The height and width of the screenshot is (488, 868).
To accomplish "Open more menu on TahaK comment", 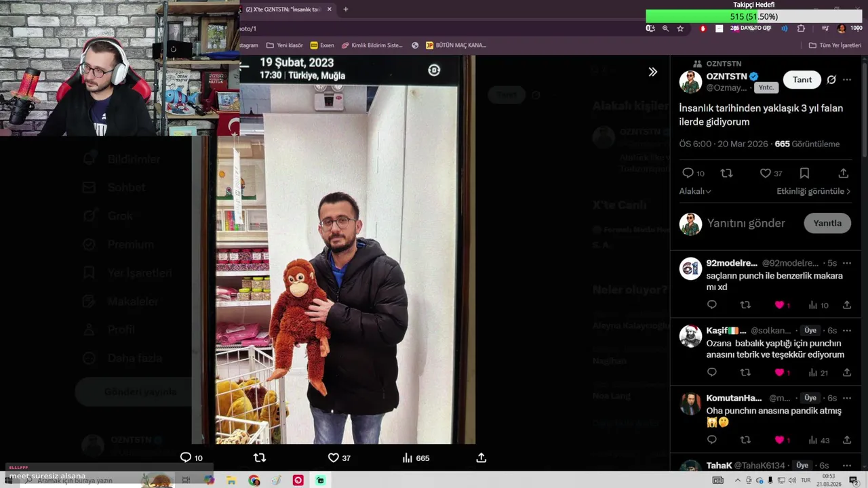I will (x=846, y=466).
